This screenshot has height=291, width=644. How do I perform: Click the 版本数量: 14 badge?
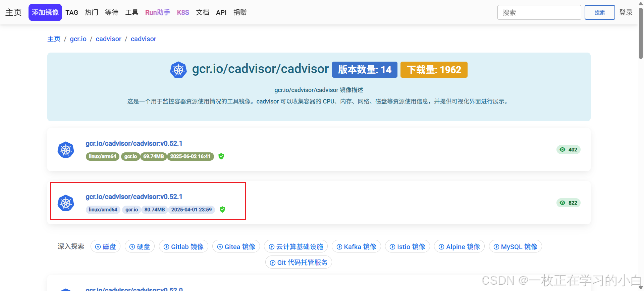coord(365,70)
